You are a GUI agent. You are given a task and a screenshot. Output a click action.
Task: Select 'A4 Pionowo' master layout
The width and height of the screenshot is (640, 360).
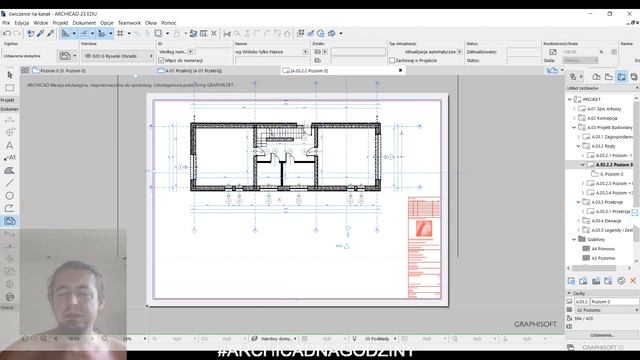tap(603, 249)
